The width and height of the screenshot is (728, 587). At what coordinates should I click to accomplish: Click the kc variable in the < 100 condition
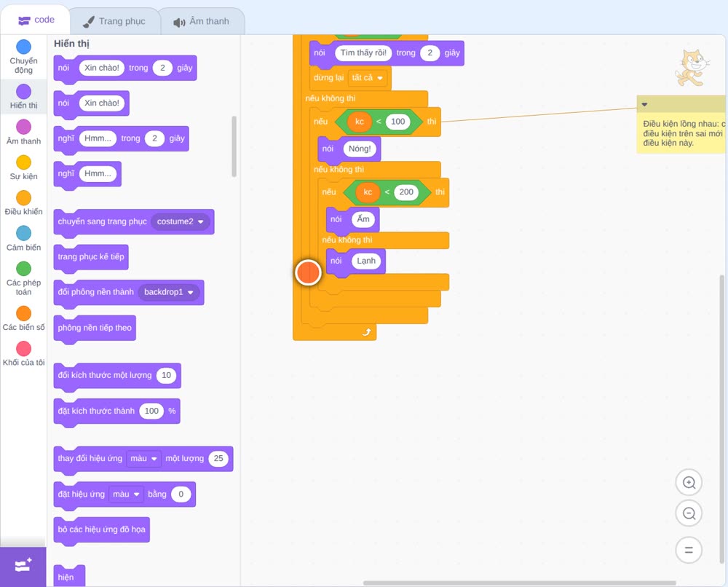point(360,122)
